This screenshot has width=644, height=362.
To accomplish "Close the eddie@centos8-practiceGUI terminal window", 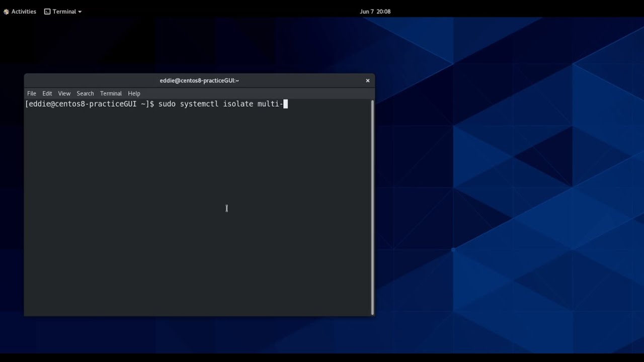I will pos(368,80).
